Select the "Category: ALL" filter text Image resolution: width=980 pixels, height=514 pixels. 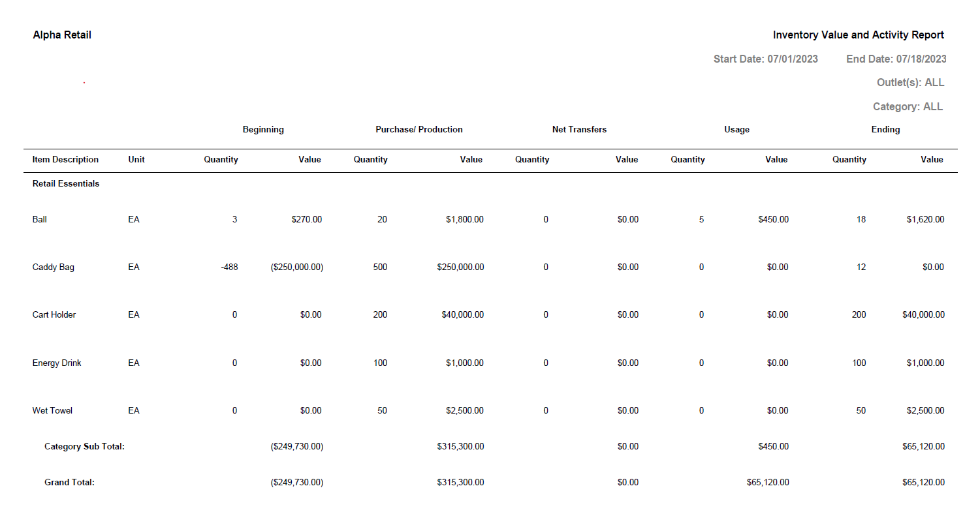[908, 107]
